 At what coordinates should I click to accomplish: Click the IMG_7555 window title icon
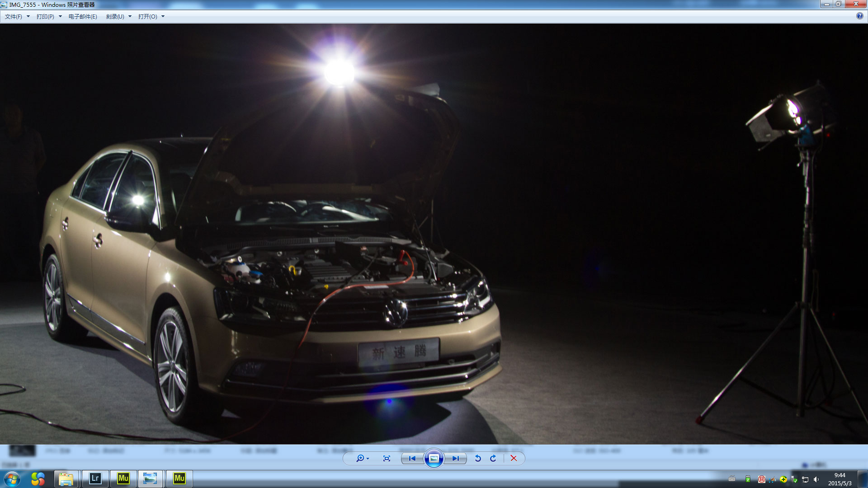coord(4,5)
